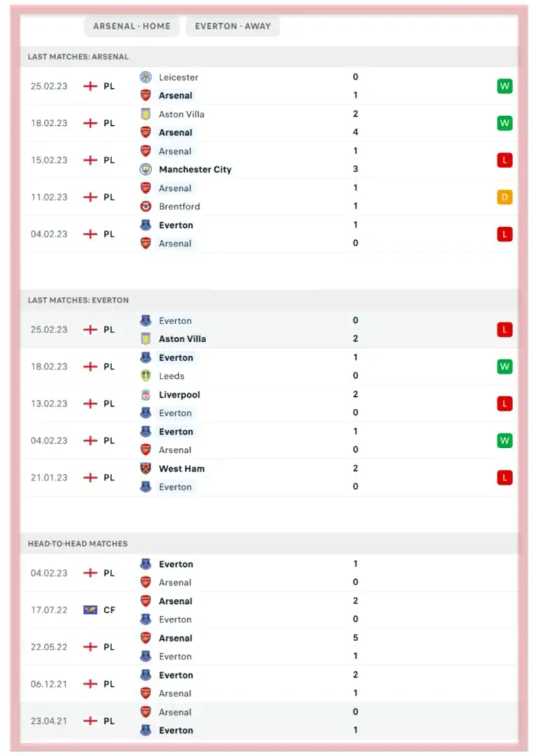The height and width of the screenshot is (756, 536).
Task: Switch to the Arsenal - Home tab
Action: tap(132, 26)
